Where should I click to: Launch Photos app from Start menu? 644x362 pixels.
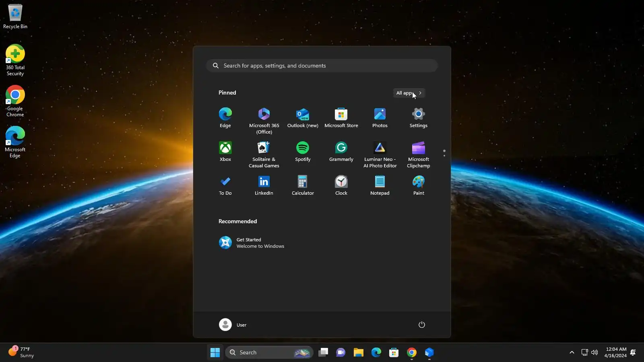tap(380, 118)
